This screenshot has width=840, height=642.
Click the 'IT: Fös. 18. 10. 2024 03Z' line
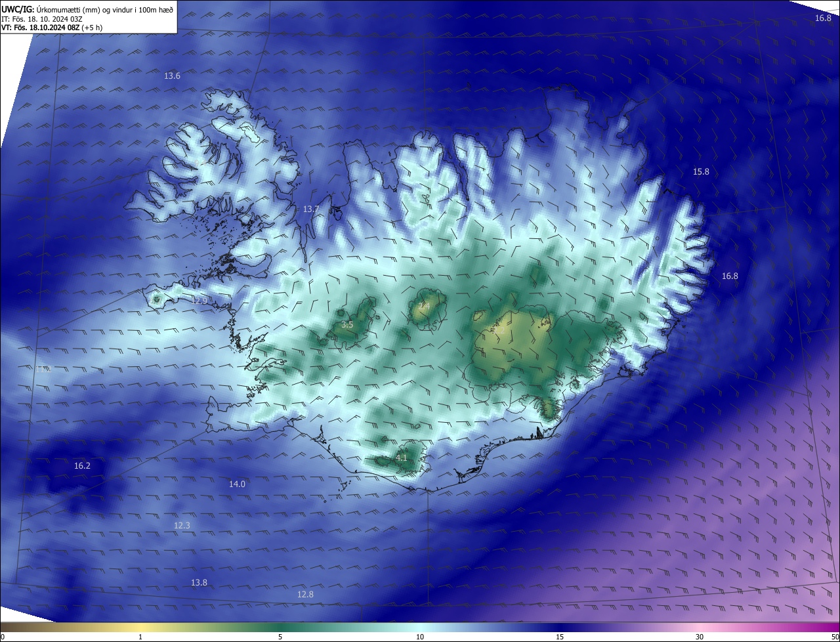pos(43,18)
